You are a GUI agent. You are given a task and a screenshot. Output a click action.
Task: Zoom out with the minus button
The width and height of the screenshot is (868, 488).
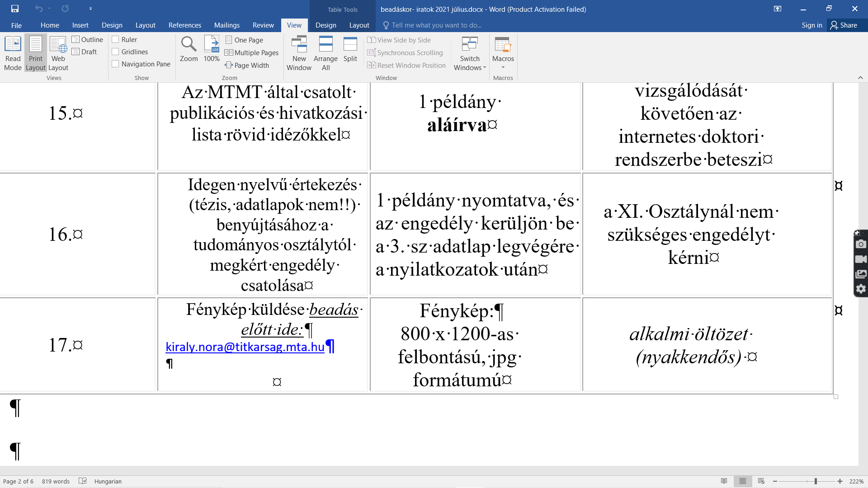775,481
